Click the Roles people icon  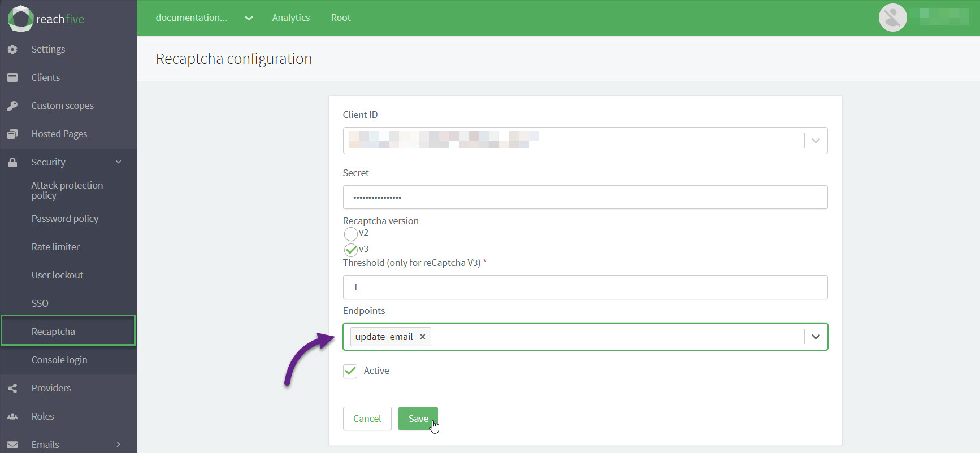(12, 416)
